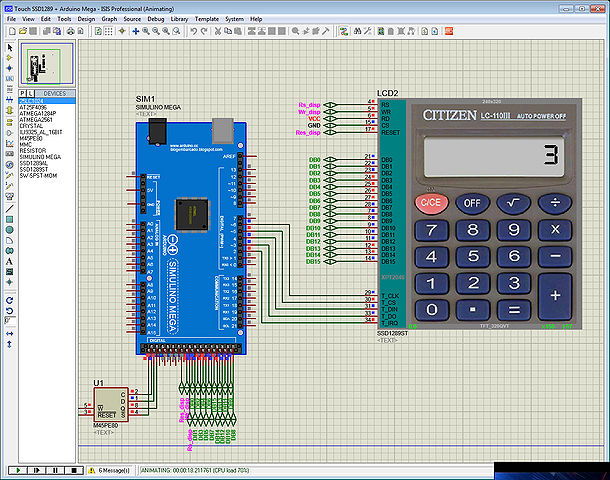Tap the OFF key on the calculator
610x480 pixels.
[x=472, y=203]
